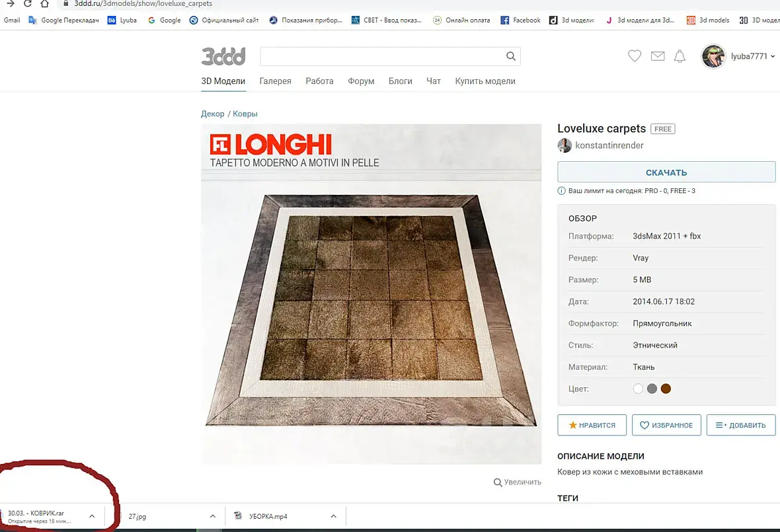Expand options for 27.jpg download
Screen dimensions: 780x532
(213, 516)
